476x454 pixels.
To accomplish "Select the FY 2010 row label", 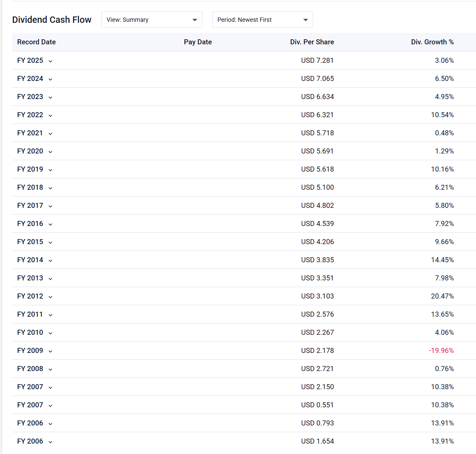I will (x=30, y=332).
